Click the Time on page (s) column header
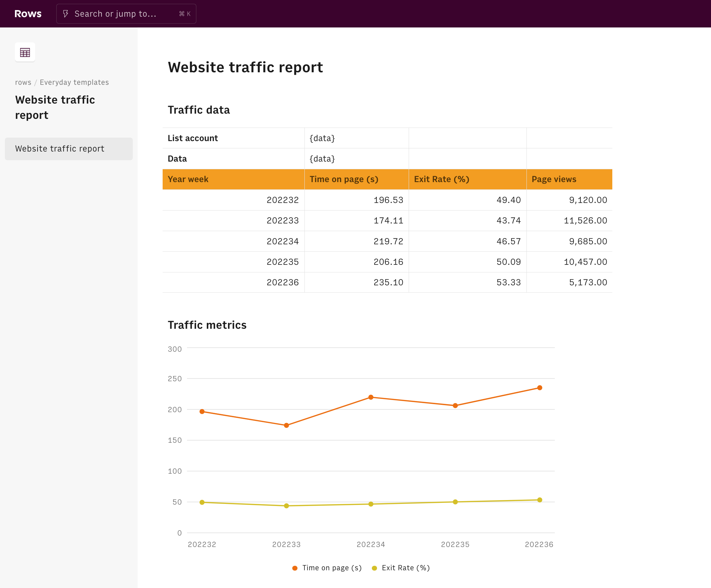The width and height of the screenshot is (711, 588). pyautogui.click(x=356, y=179)
